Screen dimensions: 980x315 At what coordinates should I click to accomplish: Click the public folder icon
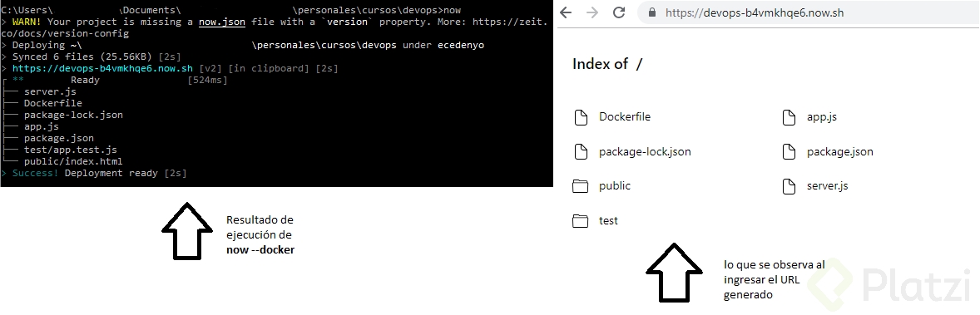[582, 185]
